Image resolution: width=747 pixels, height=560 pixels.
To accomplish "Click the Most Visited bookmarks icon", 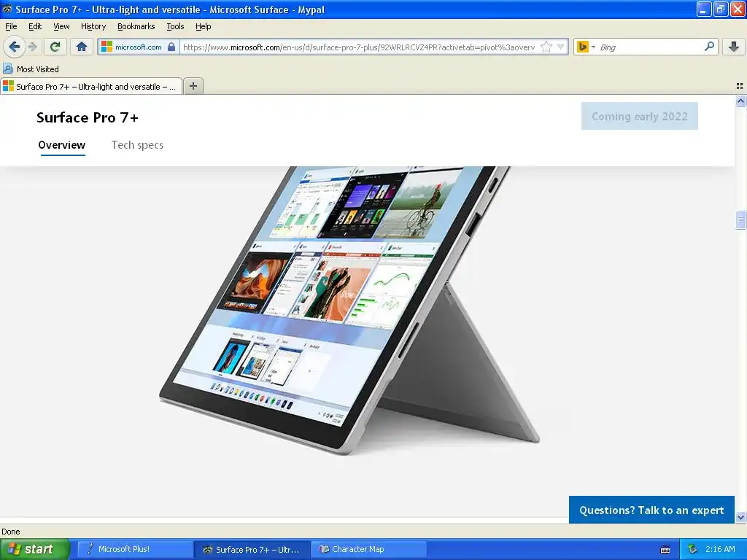I will click(x=8, y=69).
